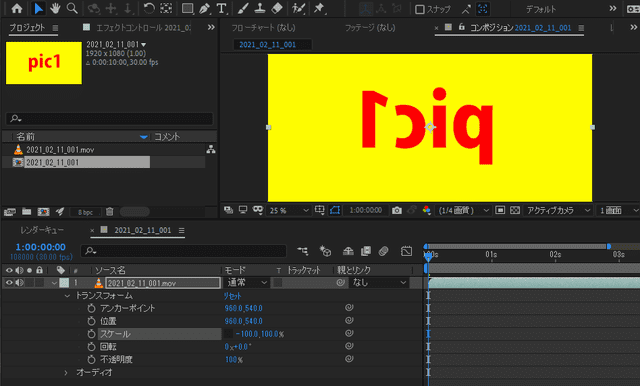Screen dimensions: 640x386
Task: Toggle the region of interest icon
Action: (500, 210)
